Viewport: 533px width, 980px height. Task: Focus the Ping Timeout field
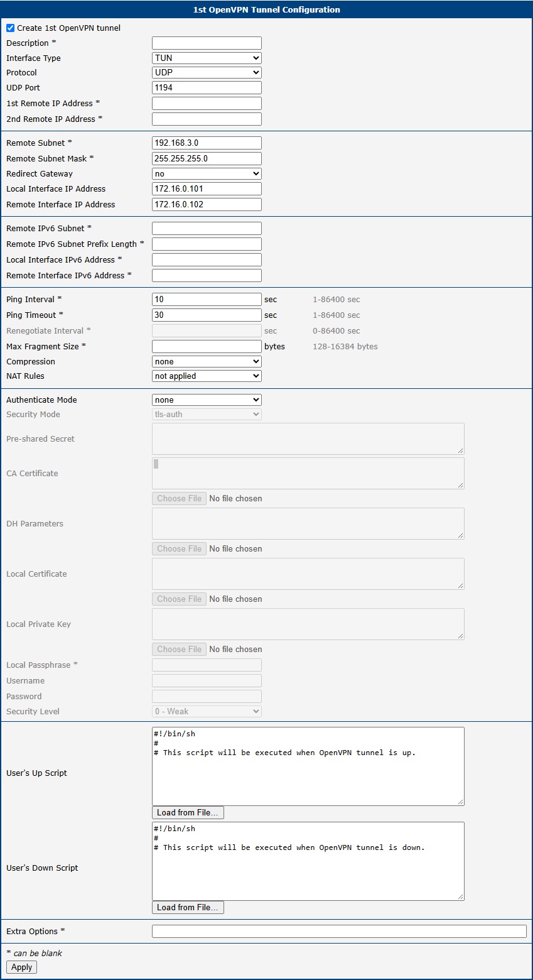(x=207, y=315)
